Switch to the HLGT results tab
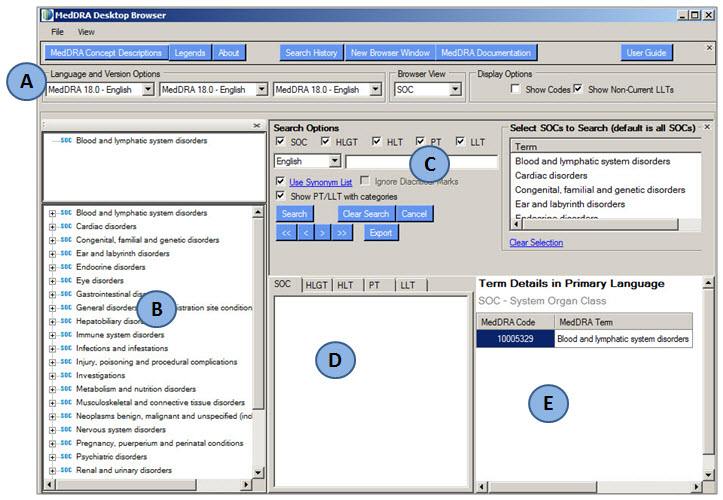The height and width of the screenshot is (500, 723). tap(316, 286)
